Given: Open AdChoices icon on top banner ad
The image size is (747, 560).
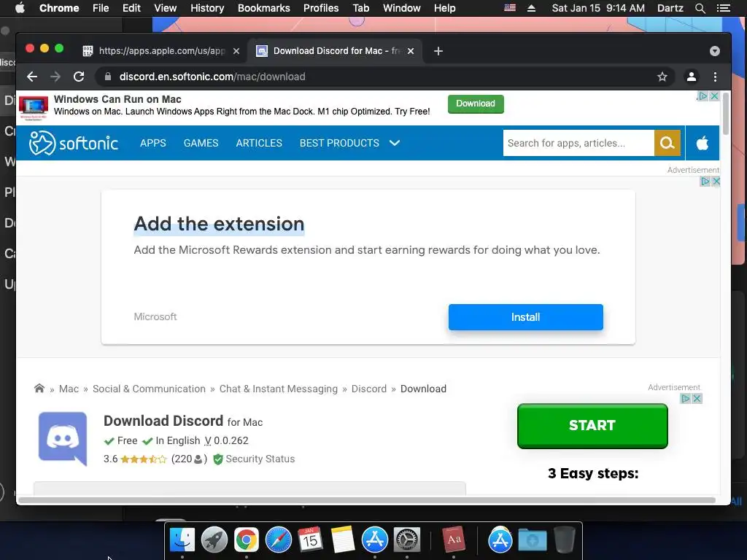Looking at the screenshot, I should [x=703, y=96].
